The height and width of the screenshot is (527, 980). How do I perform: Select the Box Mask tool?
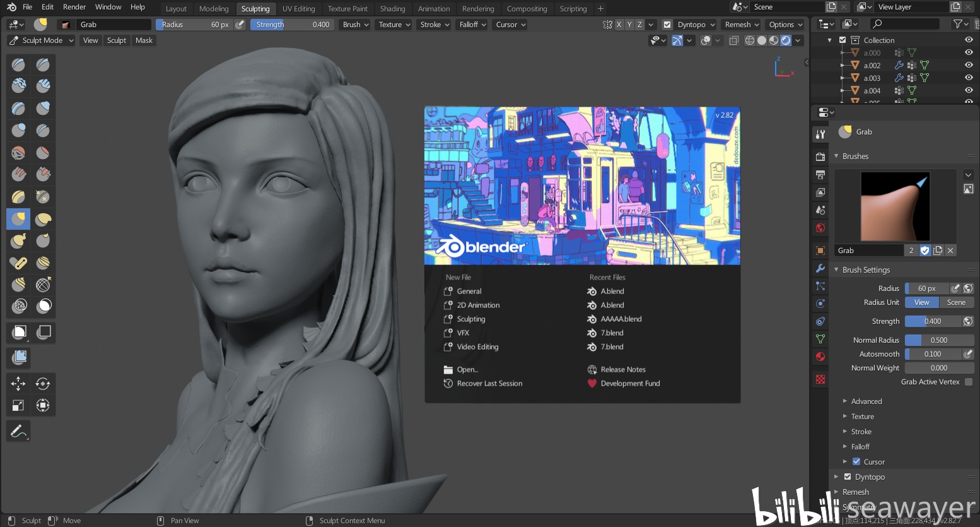[19, 332]
